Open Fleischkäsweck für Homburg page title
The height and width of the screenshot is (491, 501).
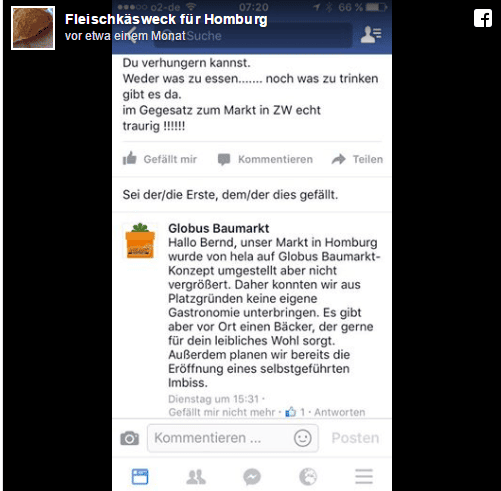pyautogui.click(x=166, y=19)
